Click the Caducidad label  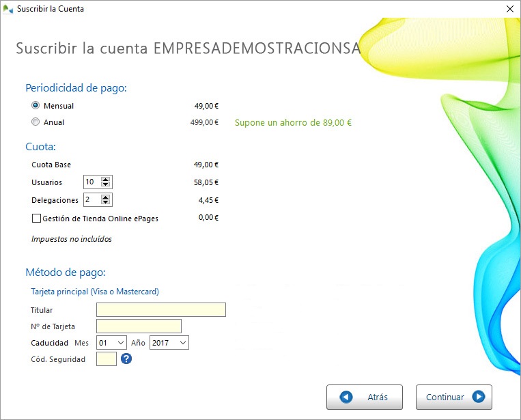pyautogui.click(x=50, y=343)
